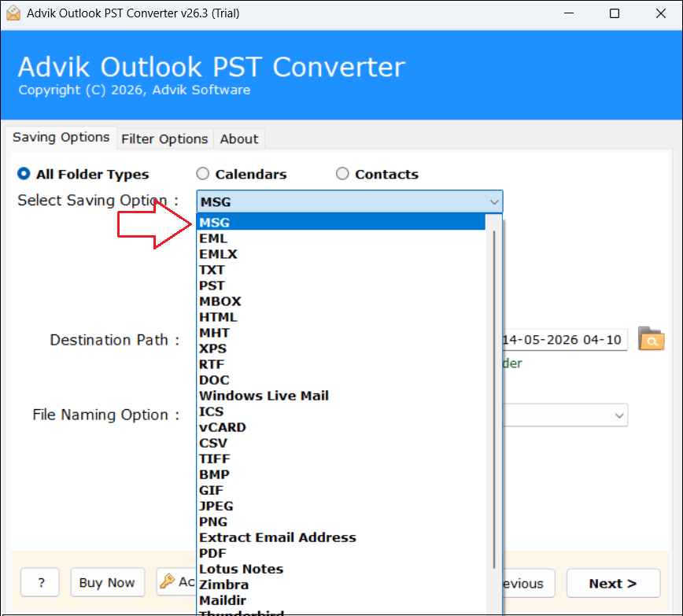This screenshot has width=683, height=616.
Task: Select Extract Email Address option
Action: coord(341,537)
